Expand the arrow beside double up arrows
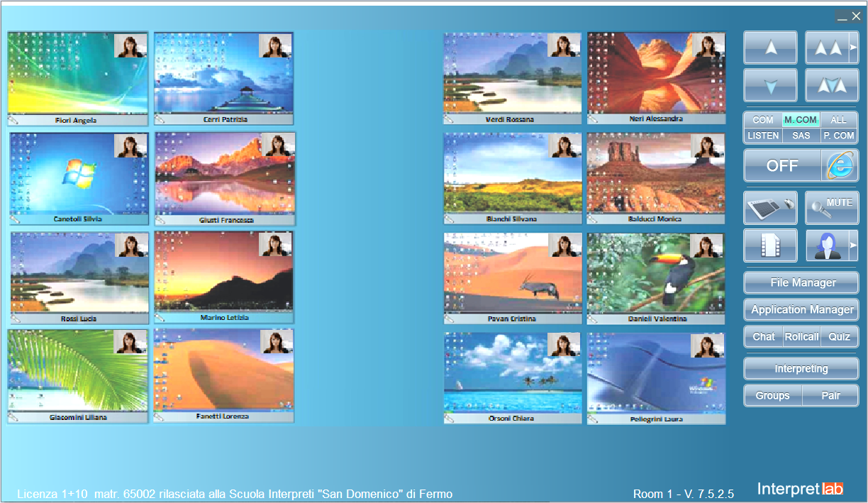This screenshot has height=503, width=868. pyautogui.click(x=854, y=48)
